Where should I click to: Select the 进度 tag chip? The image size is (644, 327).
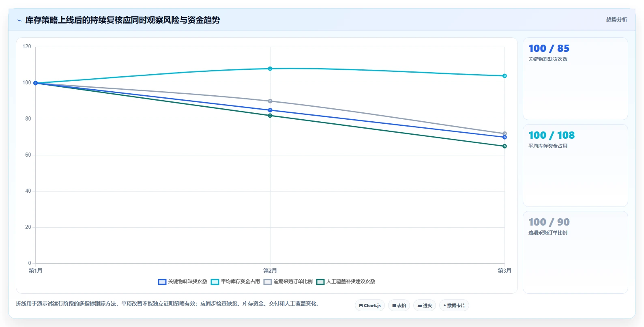425,305
